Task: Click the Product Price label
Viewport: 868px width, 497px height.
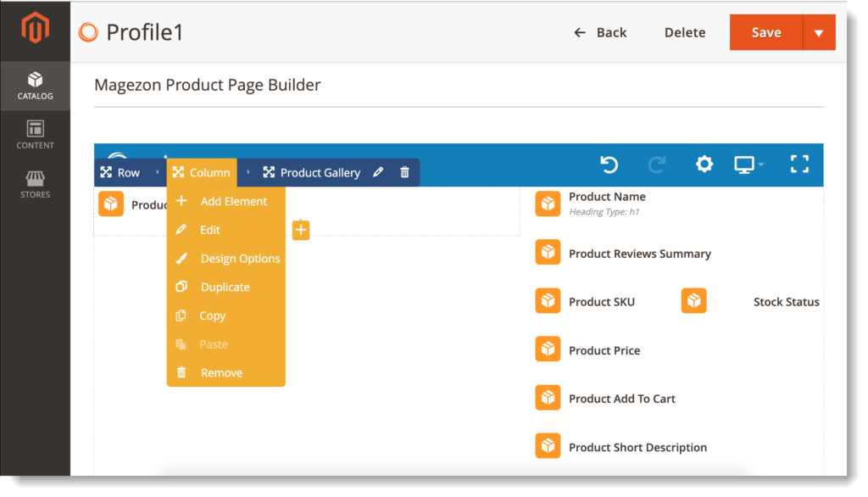Action: click(x=604, y=351)
